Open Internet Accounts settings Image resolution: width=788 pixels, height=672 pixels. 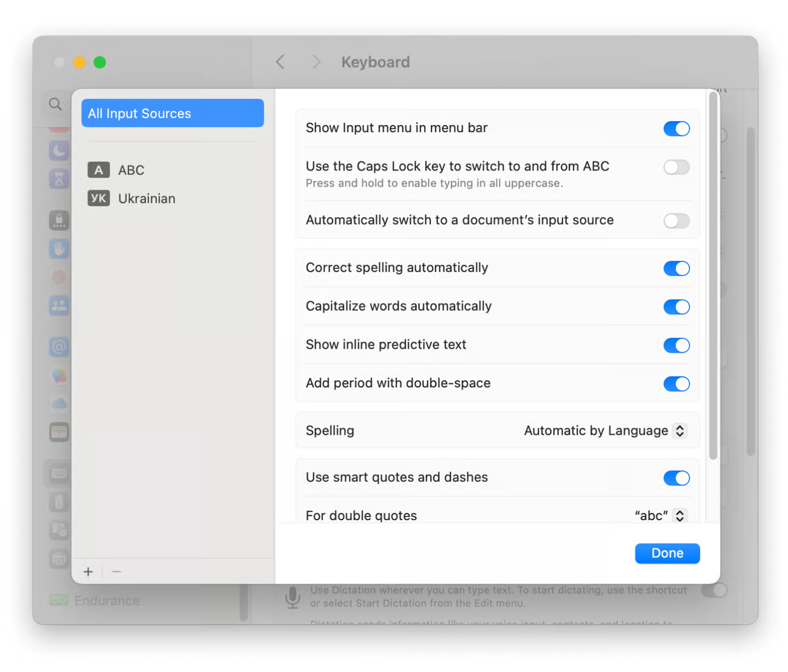(x=59, y=347)
